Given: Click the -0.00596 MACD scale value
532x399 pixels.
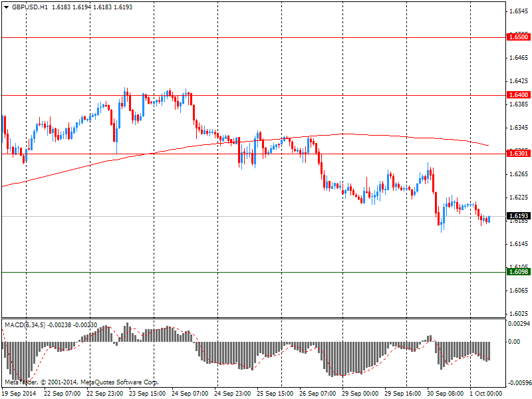Looking at the screenshot, I should (x=519, y=384).
